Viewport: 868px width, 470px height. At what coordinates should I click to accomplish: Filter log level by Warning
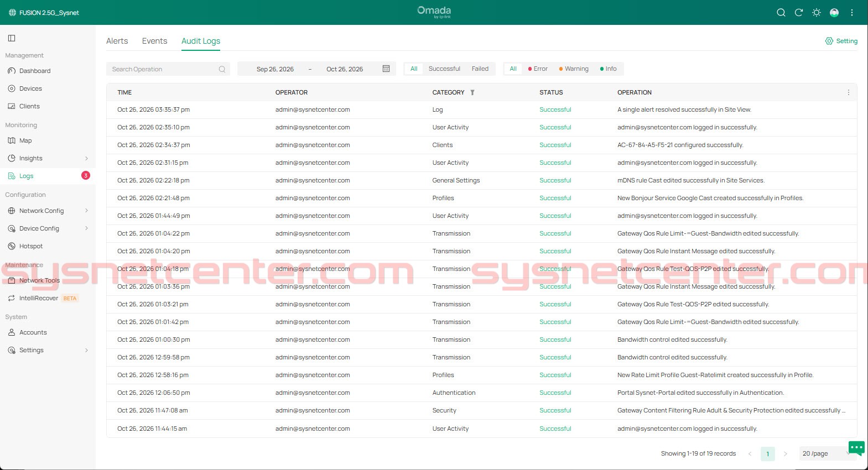click(574, 69)
